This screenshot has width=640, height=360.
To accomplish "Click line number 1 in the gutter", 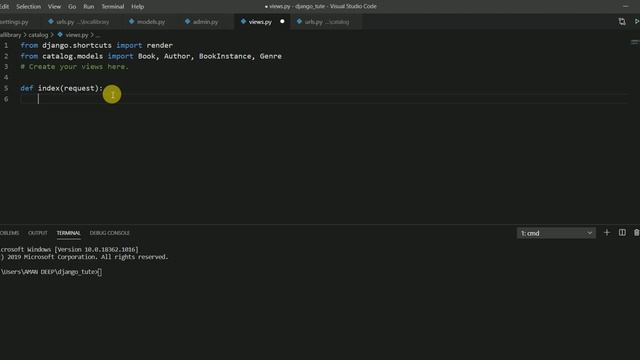I will click(x=6, y=45).
